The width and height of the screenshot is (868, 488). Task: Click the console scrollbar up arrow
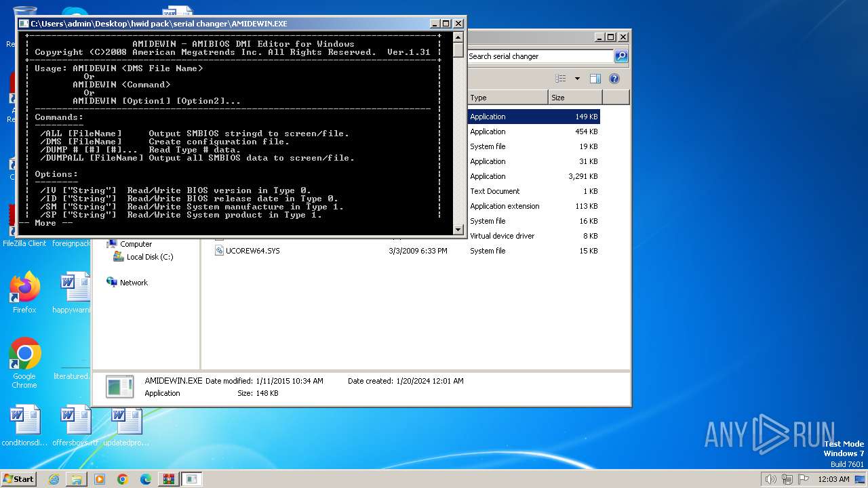point(458,37)
